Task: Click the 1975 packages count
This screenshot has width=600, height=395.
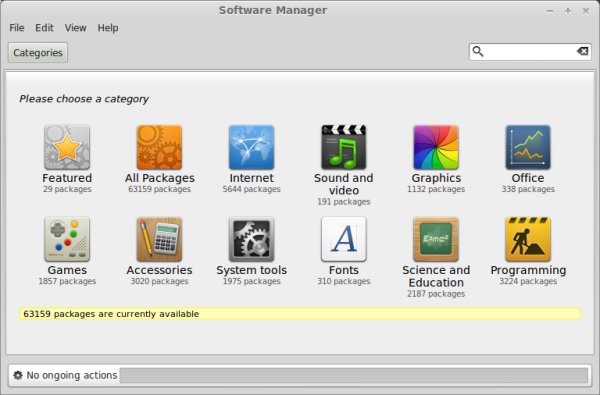Action: [251, 281]
